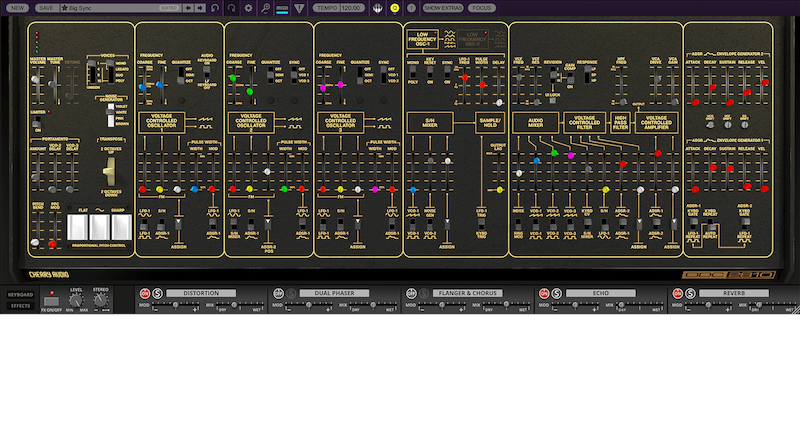Click the SHOW EXTRAS button

coord(443,8)
